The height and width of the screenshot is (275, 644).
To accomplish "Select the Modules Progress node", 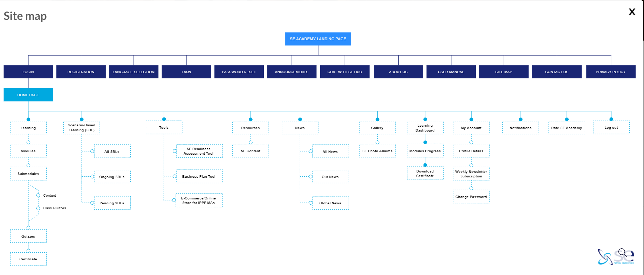I will [425, 151].
